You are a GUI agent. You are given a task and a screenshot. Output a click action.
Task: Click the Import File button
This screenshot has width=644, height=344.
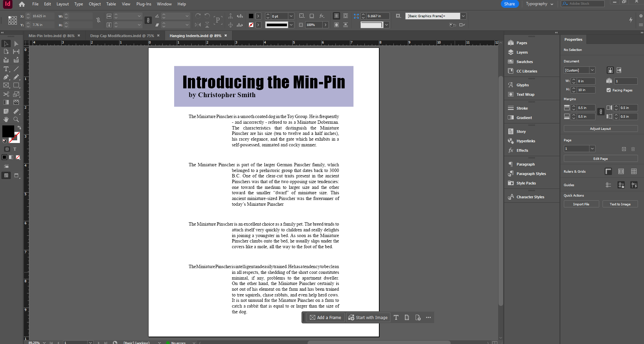point(581,204)
